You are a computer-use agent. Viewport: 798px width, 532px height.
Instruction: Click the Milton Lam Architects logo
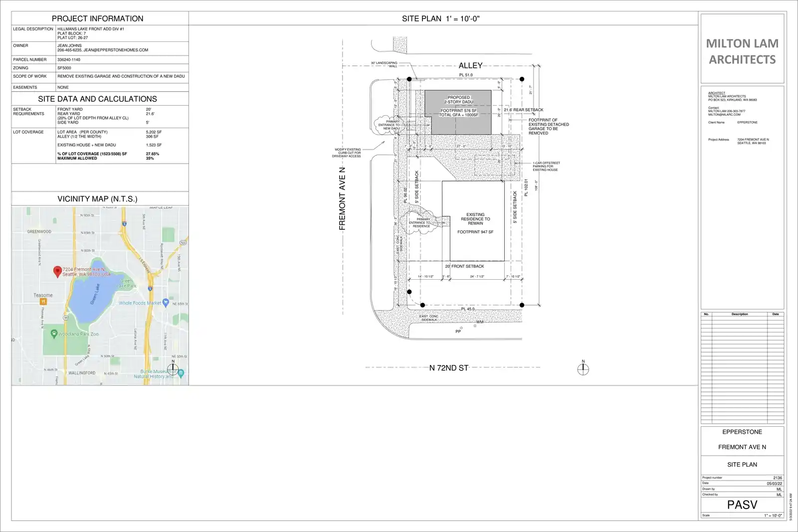tap(742, 51)
